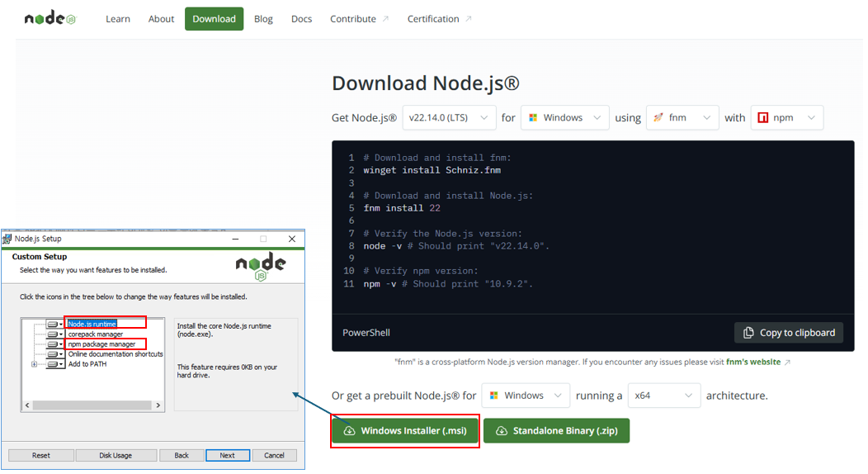Minimize the Node.js Setup window
Screen dimensions: 868x474
[x=236, y=239]
